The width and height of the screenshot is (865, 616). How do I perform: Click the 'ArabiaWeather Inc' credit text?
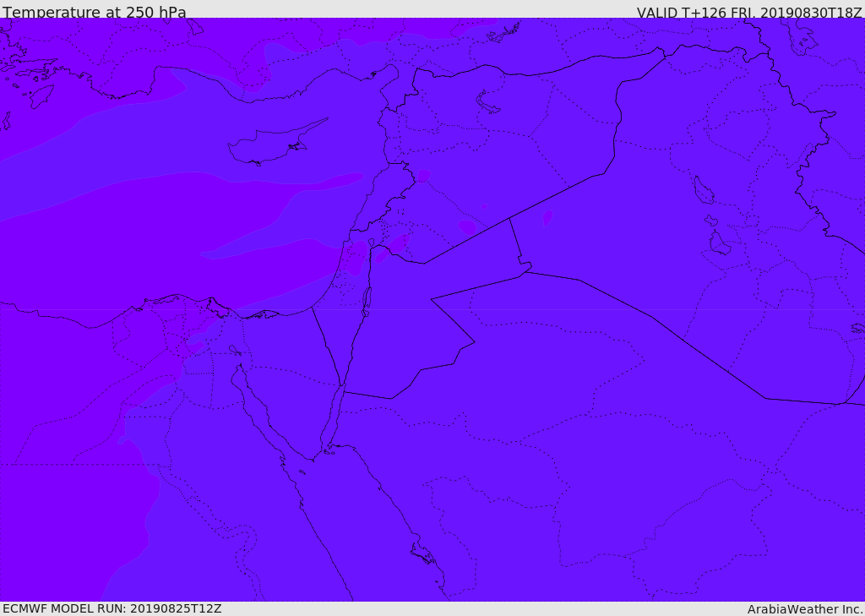[x=804, y=609]
